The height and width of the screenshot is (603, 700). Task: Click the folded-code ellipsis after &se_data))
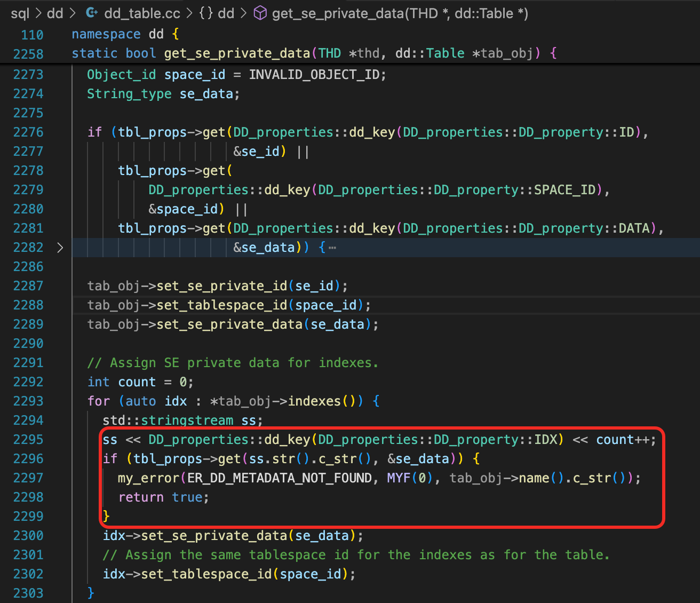332,248
